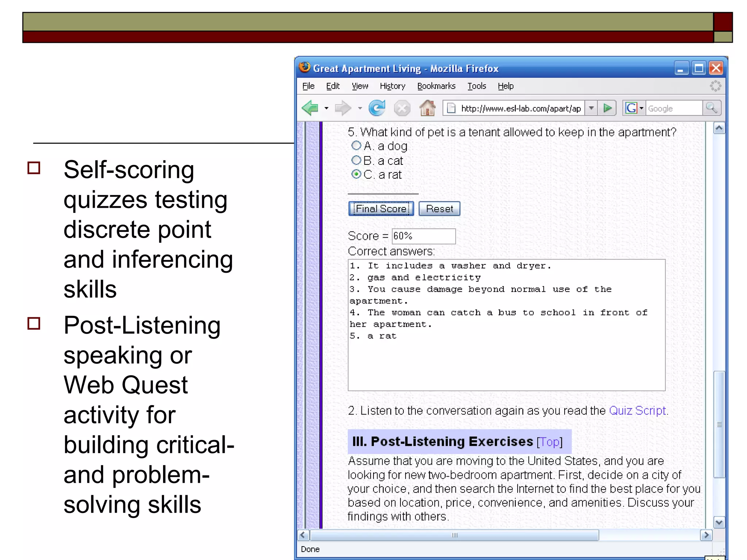Image resolution: width=747 pixels, height=560 pixels.
Task: Open the Edit menu
Action: point(333,86)
